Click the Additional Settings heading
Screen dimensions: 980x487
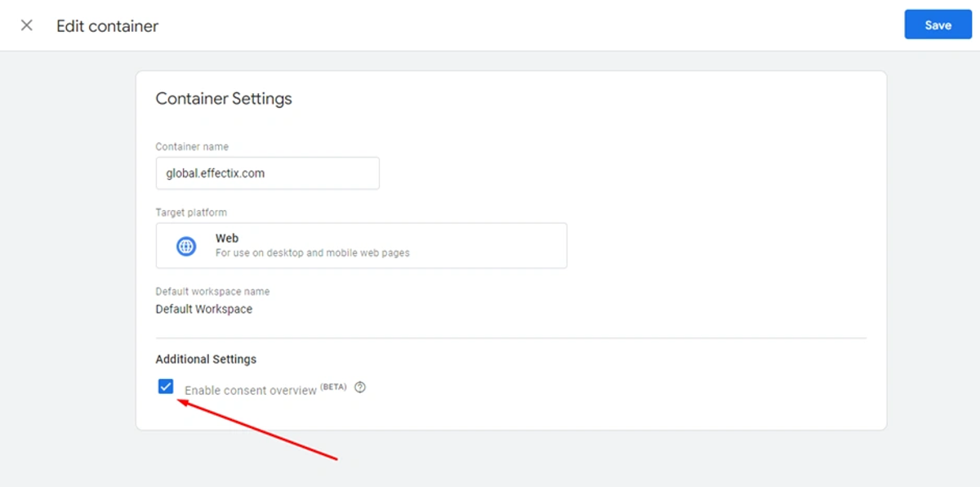pos(206,359)
